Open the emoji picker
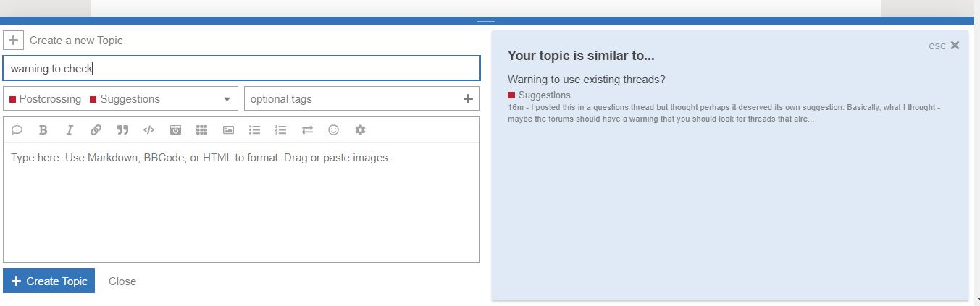The image size is (980, 306). pyautogui.click(x=334, y=130)
